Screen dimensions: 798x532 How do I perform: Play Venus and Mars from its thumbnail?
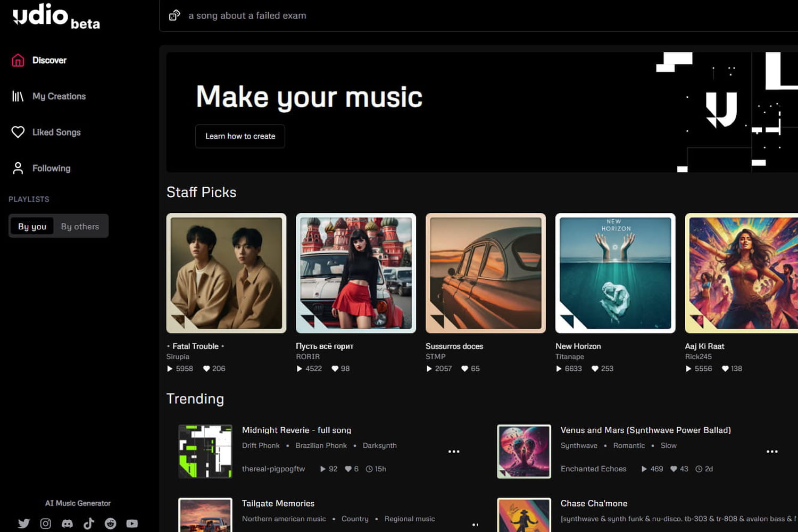click(524, 452)
